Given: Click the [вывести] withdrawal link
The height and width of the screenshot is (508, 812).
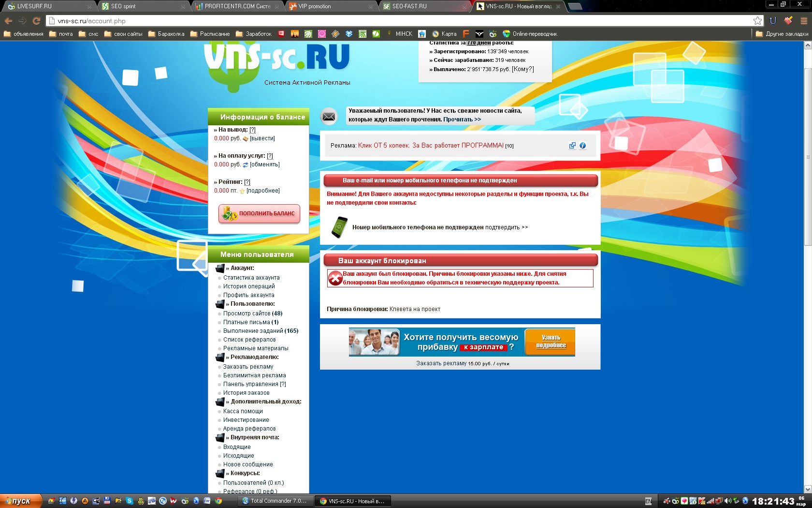Looking at the screenshot, I should (x=262, y=138).
